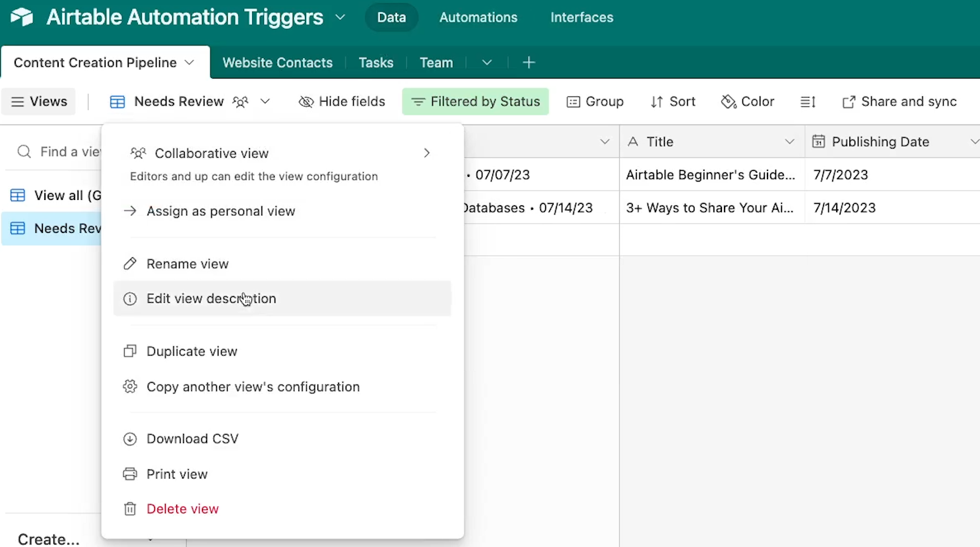
Task: Expand the hidden tables chevron
Action: coord(487,63)
